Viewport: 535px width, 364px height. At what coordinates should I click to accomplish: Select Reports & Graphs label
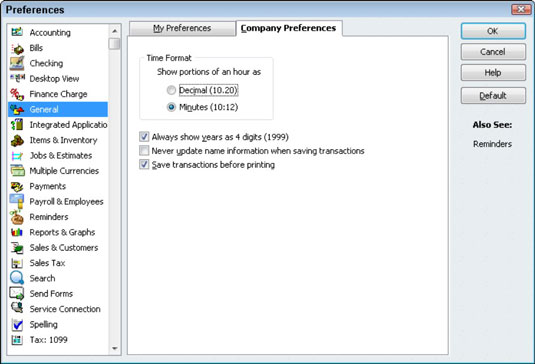pyautogui.click(x=62, y=232)
